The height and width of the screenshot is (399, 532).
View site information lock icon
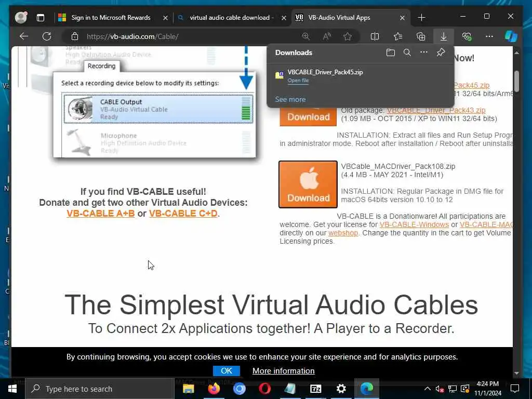tap(75, 36)
